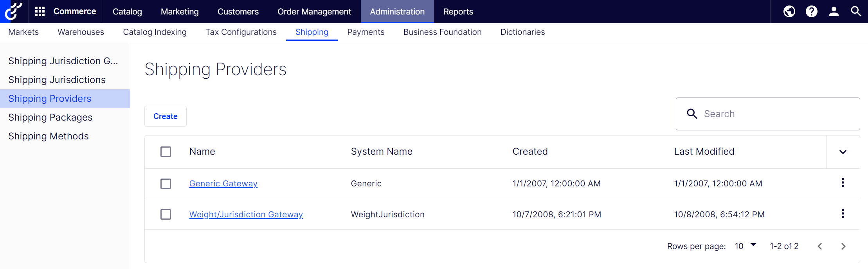Open the Weight/Jurisdiction Gateway link

point(246,215)
